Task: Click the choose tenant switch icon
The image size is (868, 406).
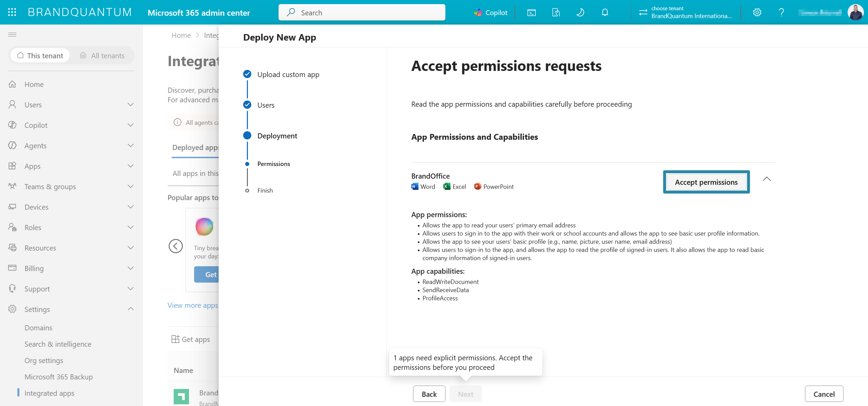Action: coord(643,13)
